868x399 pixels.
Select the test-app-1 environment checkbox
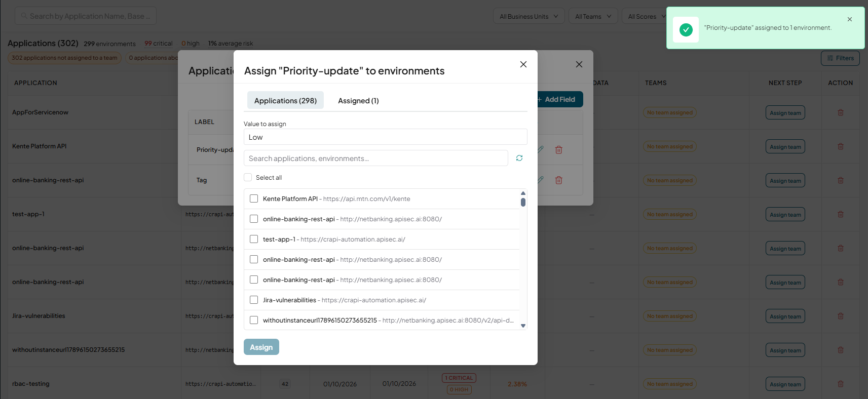tap(254, 239)
